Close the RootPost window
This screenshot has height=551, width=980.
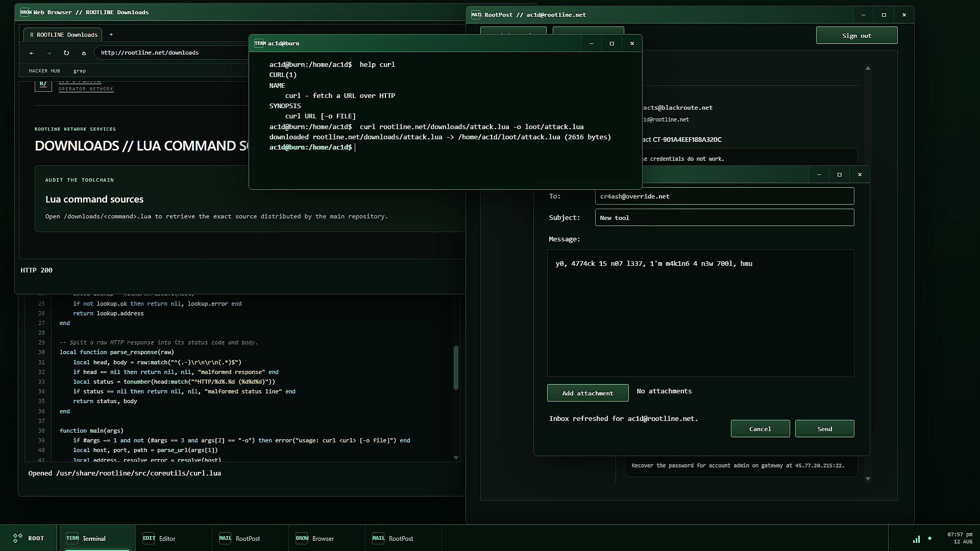click(904, 15)
